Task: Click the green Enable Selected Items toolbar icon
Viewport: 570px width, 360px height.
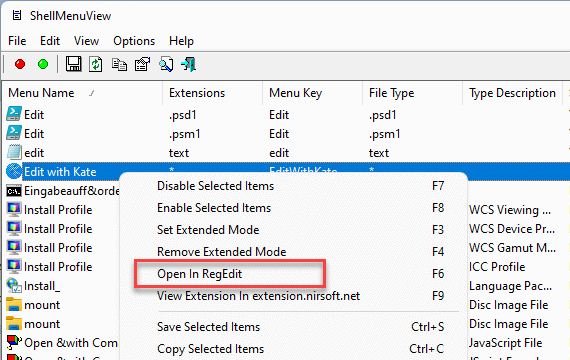Action: pyautogui.click(x=43, y=64)
